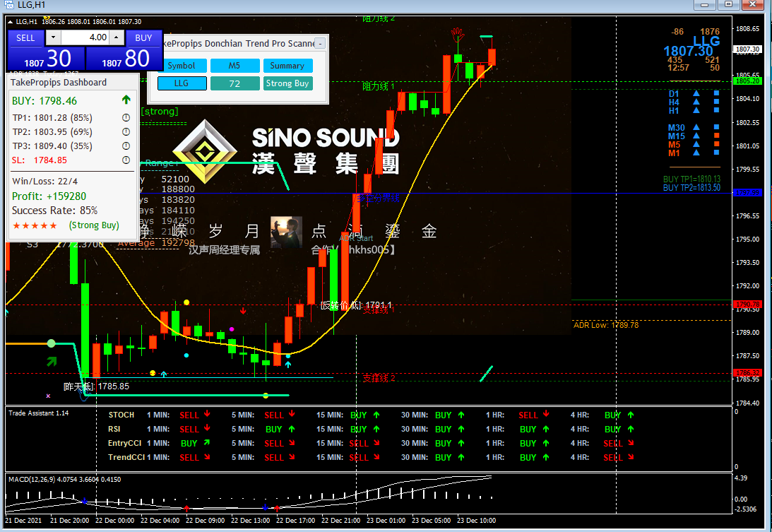Click the Strong Buy summary cell
This screenshot has width=772, height=532.
(287, 83)
